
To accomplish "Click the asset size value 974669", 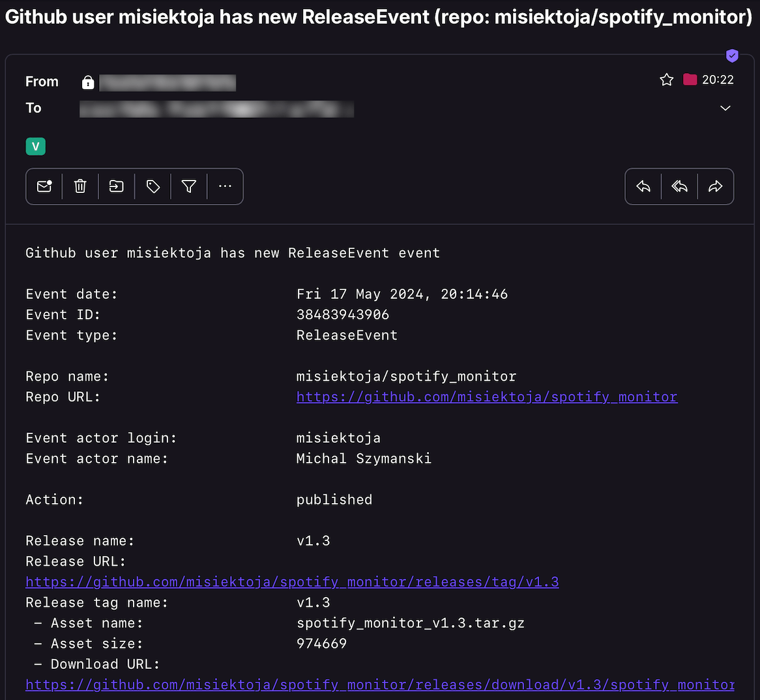I will pyautogui.click(x=322, y=644).
